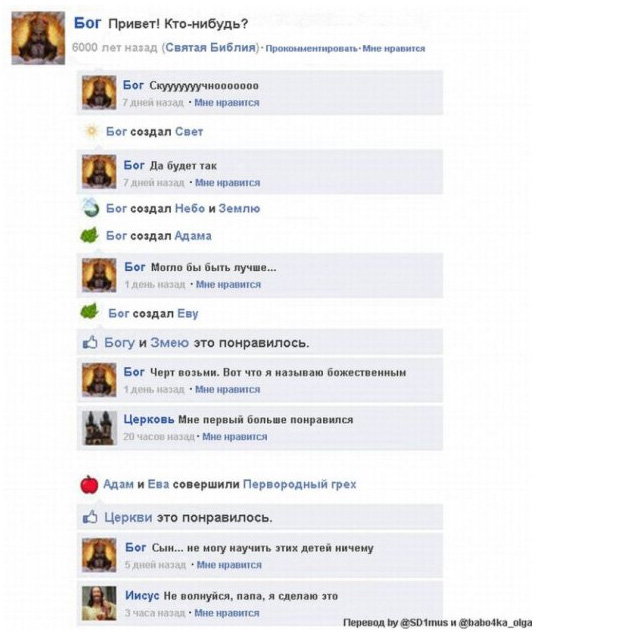Like the main post via the top "Мне нравится"
The image size is (631, 634).
tap(393, 49)
